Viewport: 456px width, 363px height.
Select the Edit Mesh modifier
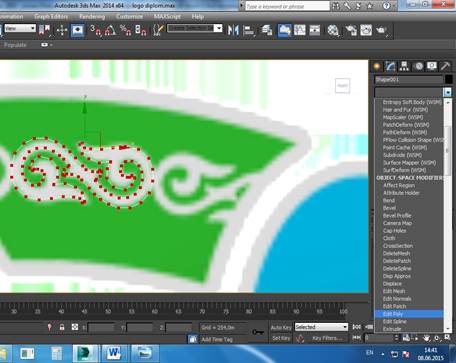tap(394, 291)
